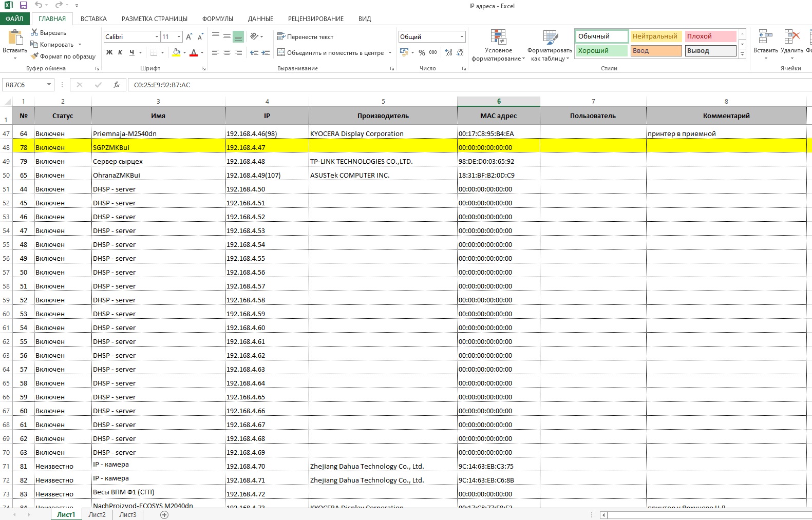Open text orientation options
812x520 pixels.
pyautogui.click(x=256, y=36)
